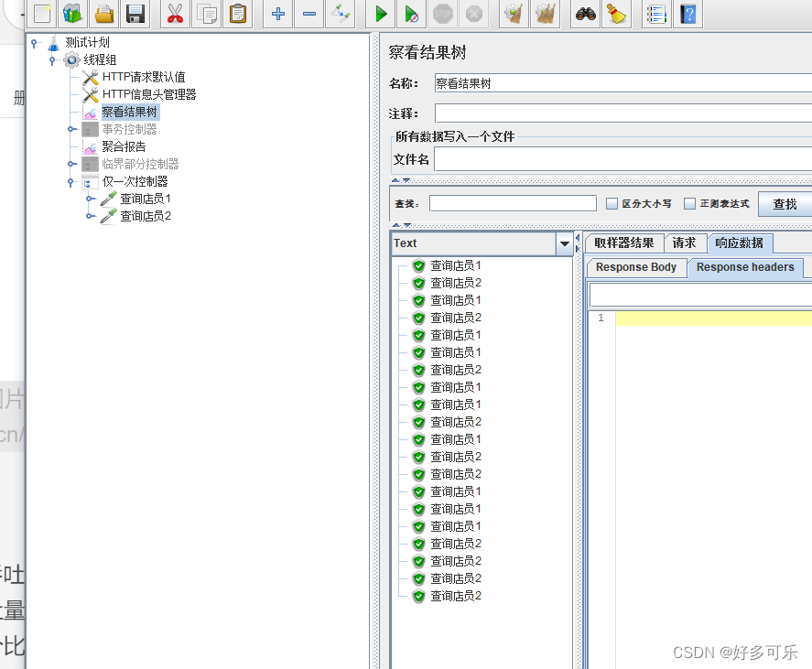This screenshot has height=669, width=812.
Task: Open the Response Body tab
Action: coord(636,267)
